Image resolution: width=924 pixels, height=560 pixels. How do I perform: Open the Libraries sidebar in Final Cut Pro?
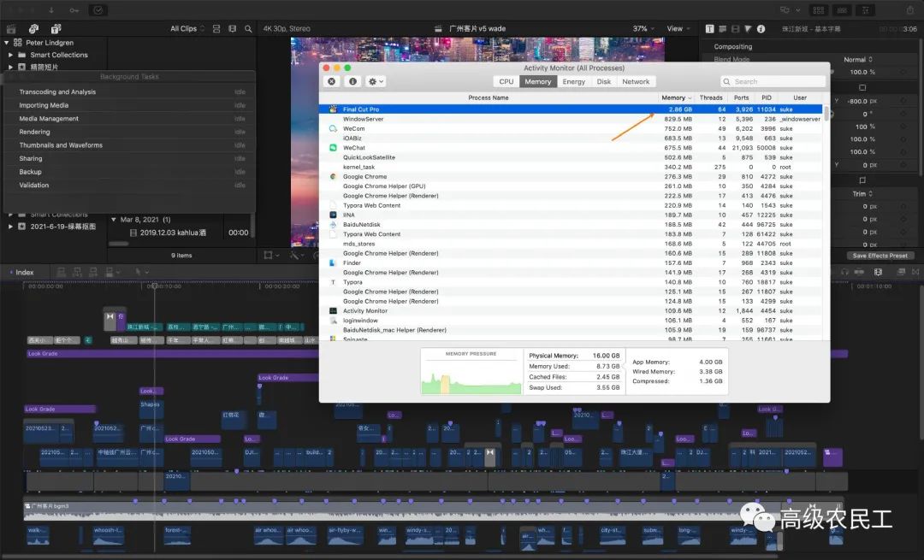click(x=11, y=28)
